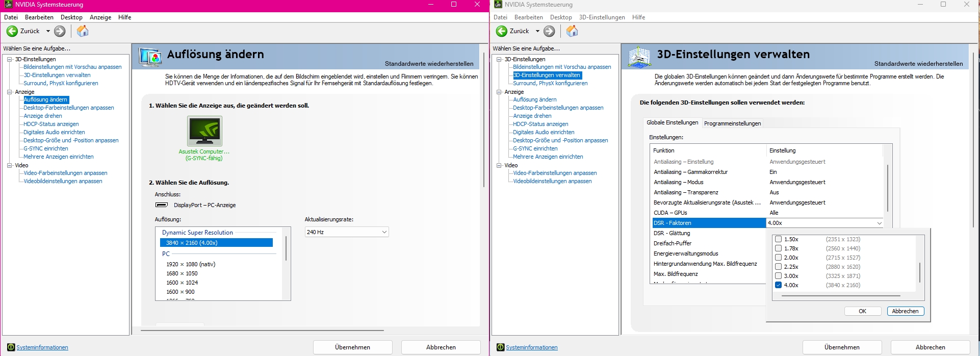The height and width of the screenshot is (356, 980).
Task: Click the NVIDIA logo in right title bar
Action: click(x=498, y=5)
